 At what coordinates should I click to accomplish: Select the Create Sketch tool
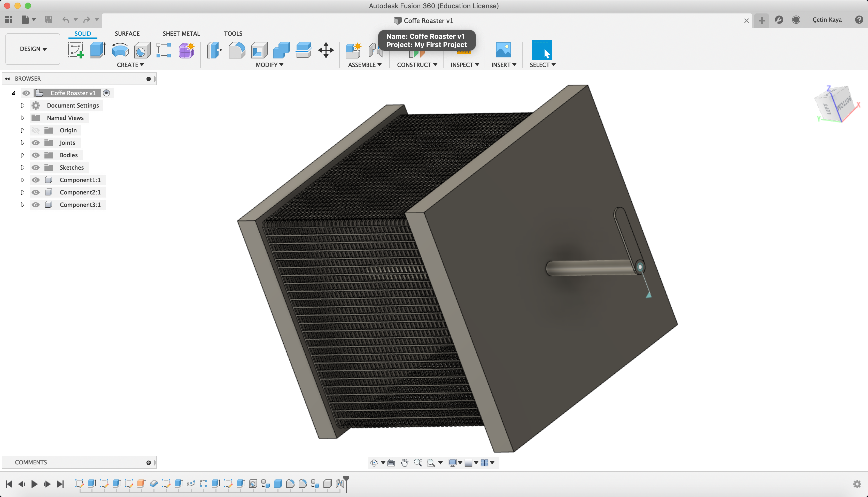coord(76,50)
